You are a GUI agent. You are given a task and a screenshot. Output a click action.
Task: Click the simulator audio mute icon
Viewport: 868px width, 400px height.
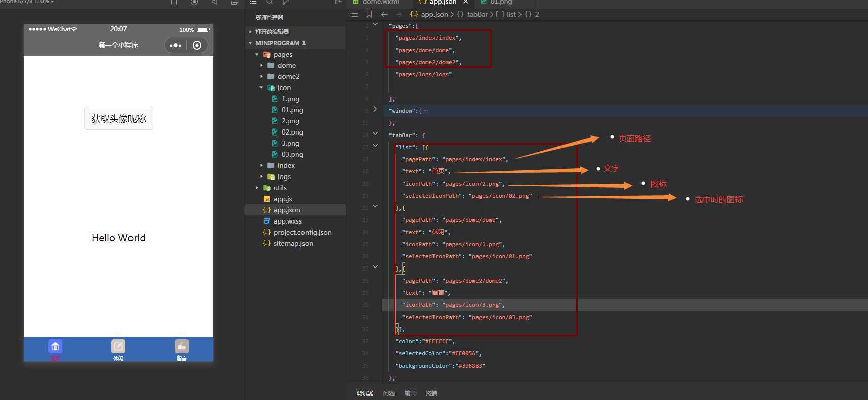214,2
